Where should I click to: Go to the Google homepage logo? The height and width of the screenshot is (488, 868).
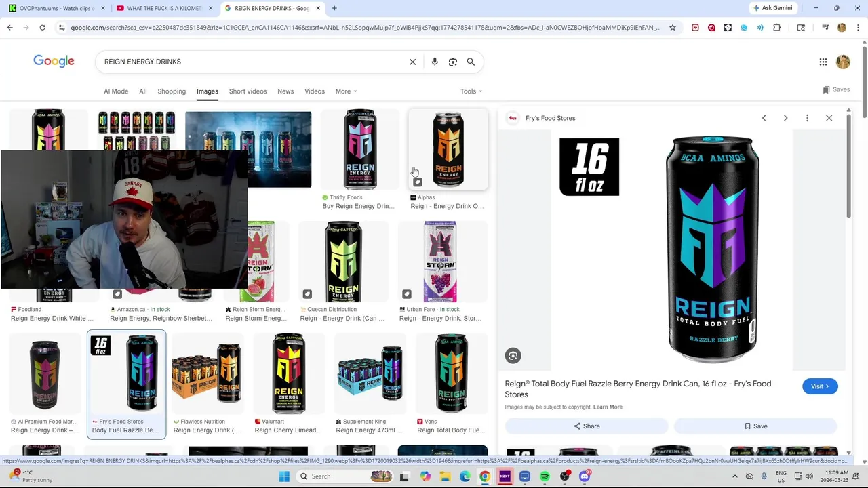click(54, 61)
